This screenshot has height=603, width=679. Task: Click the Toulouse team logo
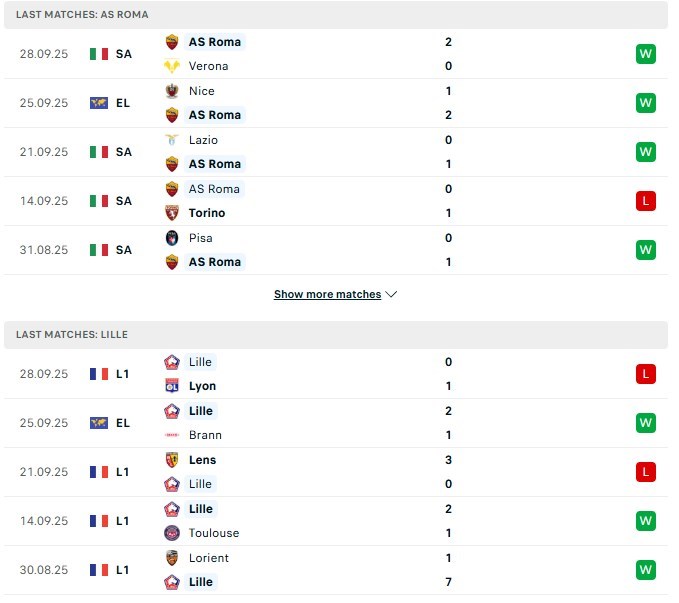coord(172,533)
